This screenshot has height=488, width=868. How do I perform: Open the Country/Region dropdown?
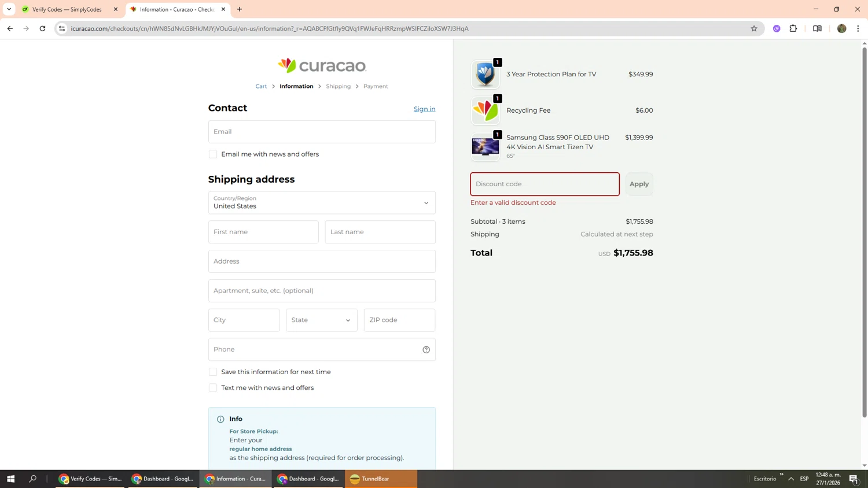click(x=322, y=203)
